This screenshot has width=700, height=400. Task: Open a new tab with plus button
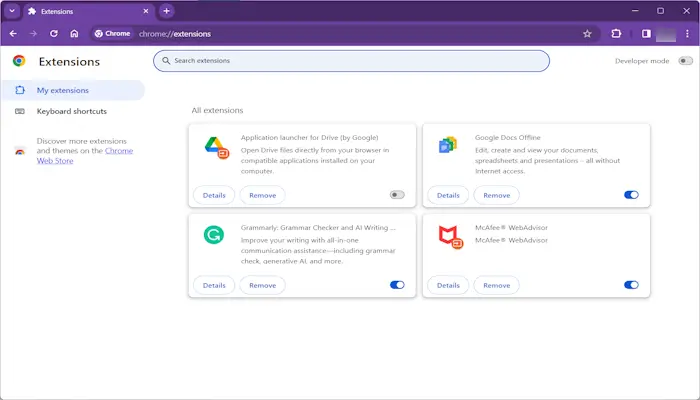click(x=167, y=11)
